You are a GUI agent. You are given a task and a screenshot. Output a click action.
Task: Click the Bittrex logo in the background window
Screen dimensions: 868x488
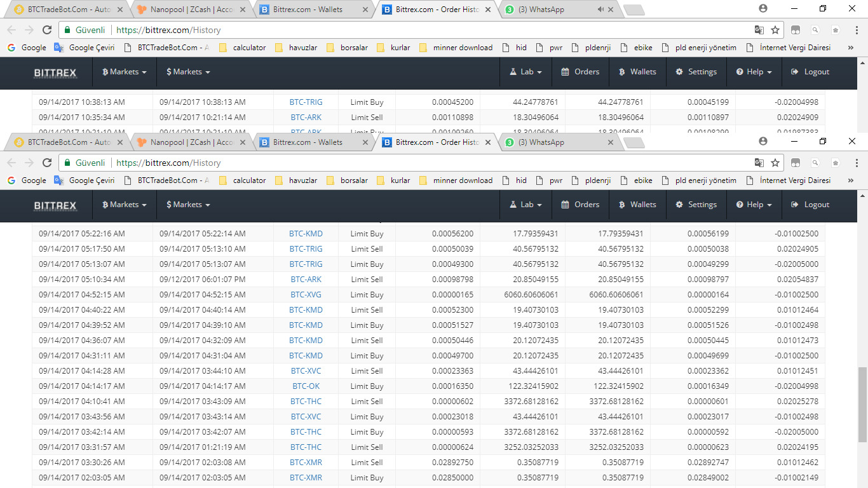pos(55,72)
